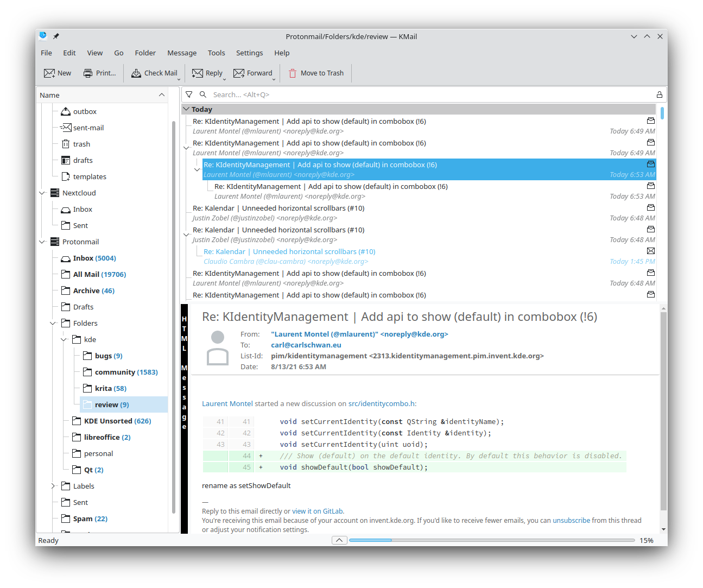Screen dimensions: 703x588
Task: Click the filter funnel icon in search bar
Action: pos(189,94)
